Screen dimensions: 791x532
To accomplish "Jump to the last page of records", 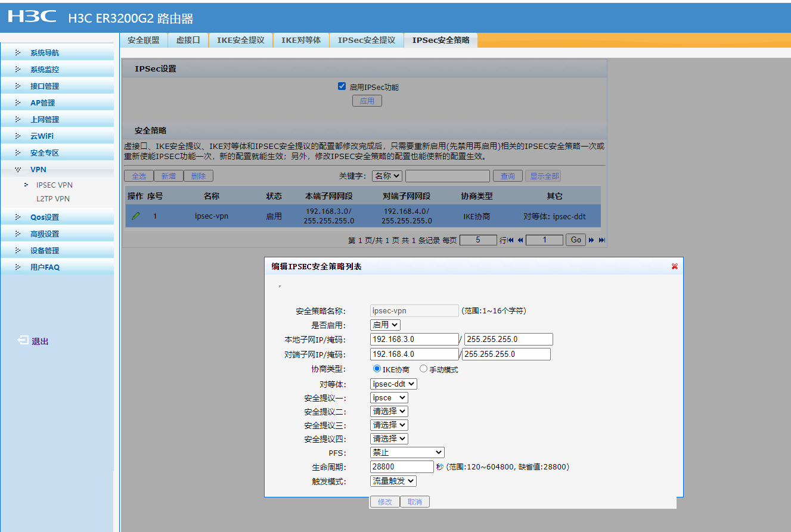I will (601, 240).
